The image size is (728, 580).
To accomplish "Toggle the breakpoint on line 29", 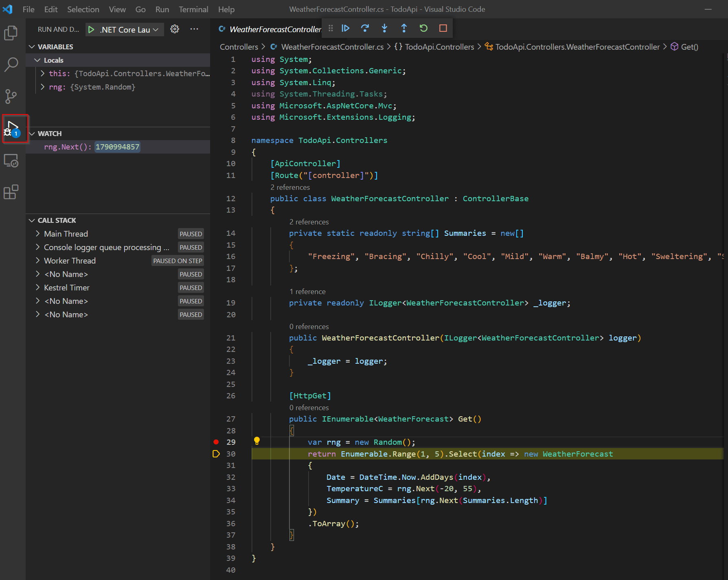I will point(216,442).
